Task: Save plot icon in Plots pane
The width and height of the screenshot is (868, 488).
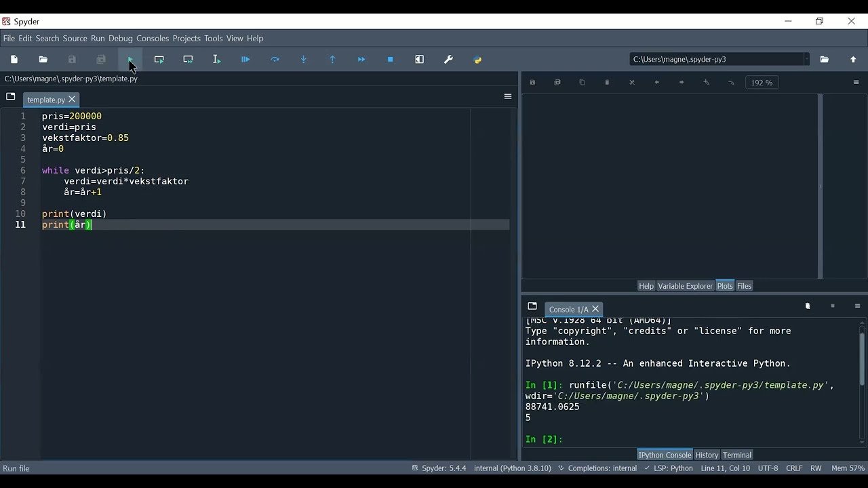Action: 533,83
